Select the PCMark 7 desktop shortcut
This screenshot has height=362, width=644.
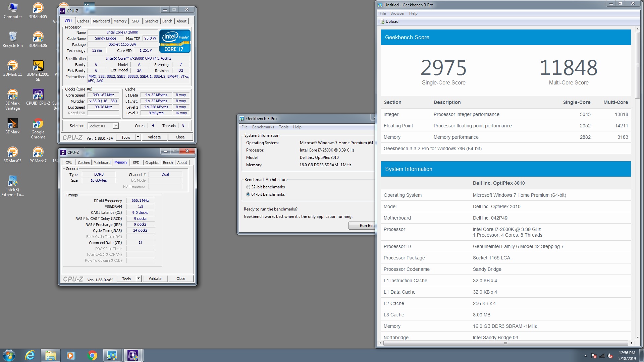pyautogui.click(x=38, y=155)
